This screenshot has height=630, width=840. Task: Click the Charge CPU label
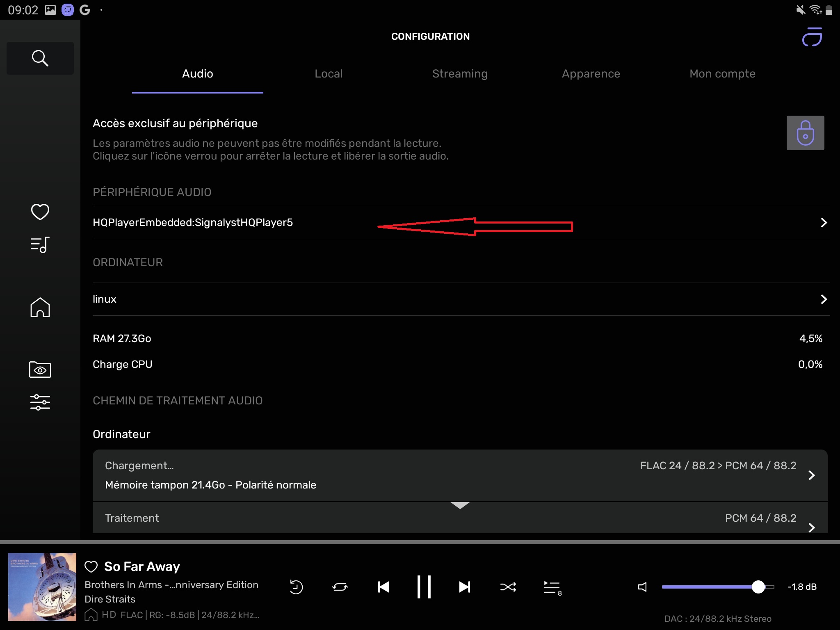pos(123,364)
